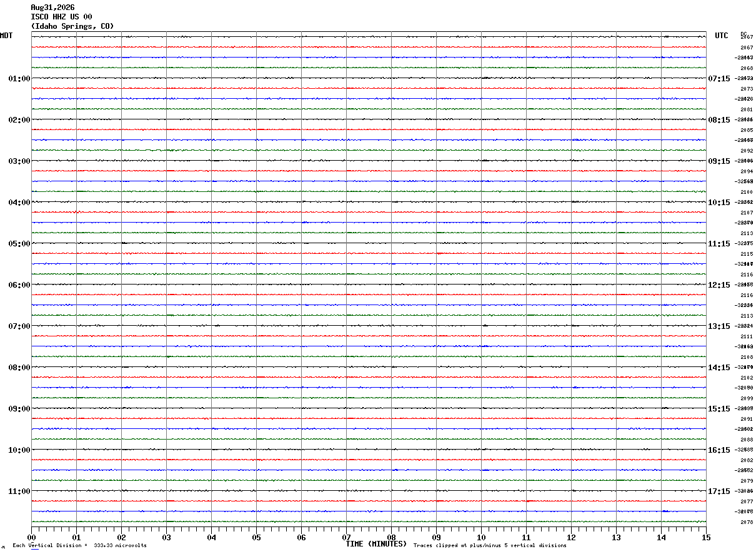Viewport: 756px width, 554px height.
Task: Click minute 15 on the bottom axis
Action: point(706,537)
